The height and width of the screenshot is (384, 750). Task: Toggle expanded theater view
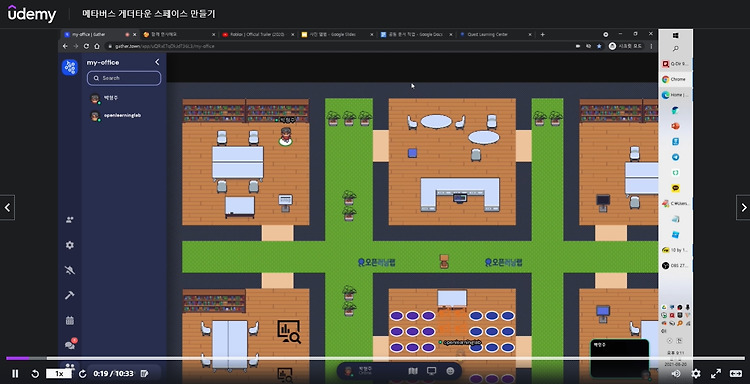736,373
